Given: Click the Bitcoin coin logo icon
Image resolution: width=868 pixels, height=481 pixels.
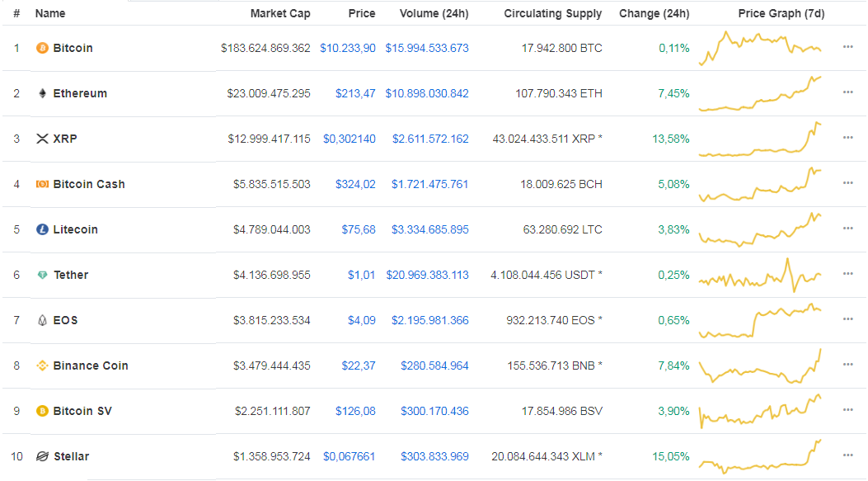Looking at the screenshot, I should click(42, 48).
